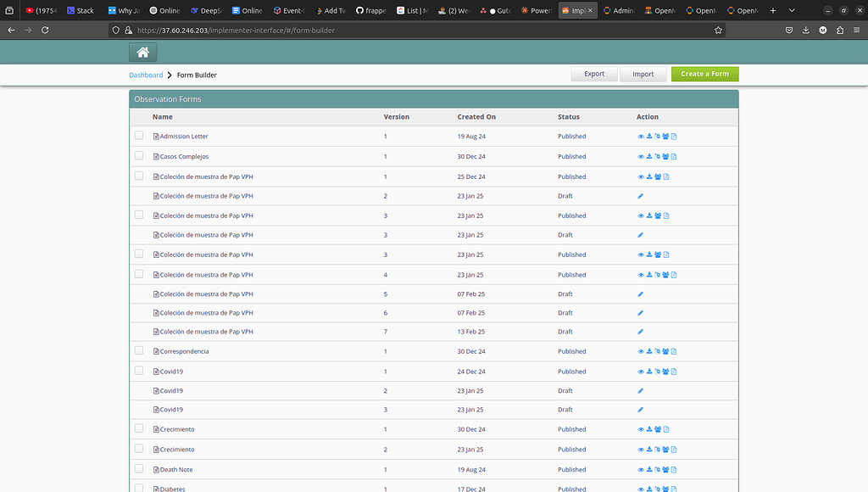This screenshot has width=868, height=492.
Task: Download the Casos Complejos form
Action: point(648,156)
